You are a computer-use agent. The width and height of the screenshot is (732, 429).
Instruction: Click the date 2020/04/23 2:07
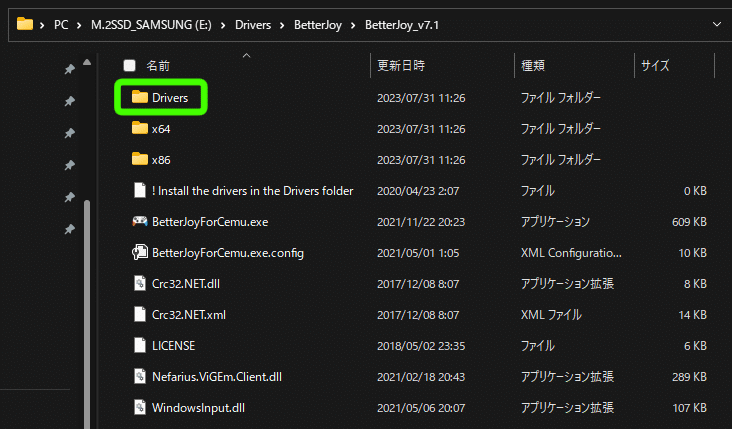418,190
